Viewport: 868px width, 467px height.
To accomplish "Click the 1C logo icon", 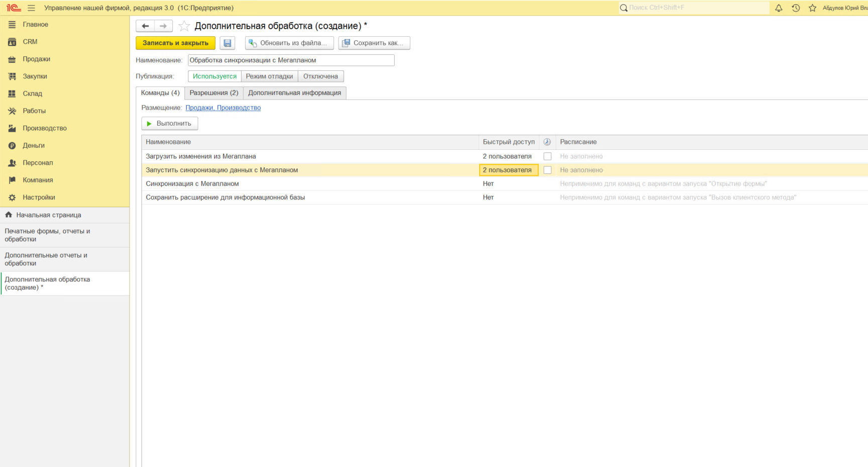I will point(14,8).
